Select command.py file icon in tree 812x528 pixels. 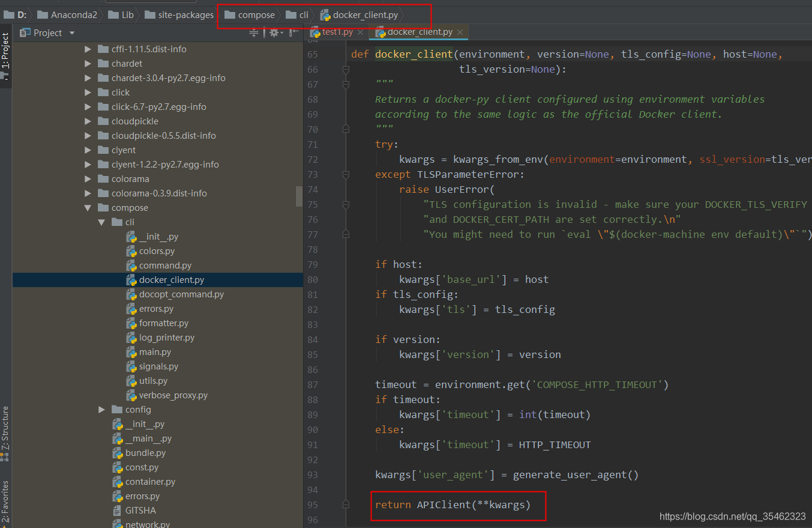[131, 266]
